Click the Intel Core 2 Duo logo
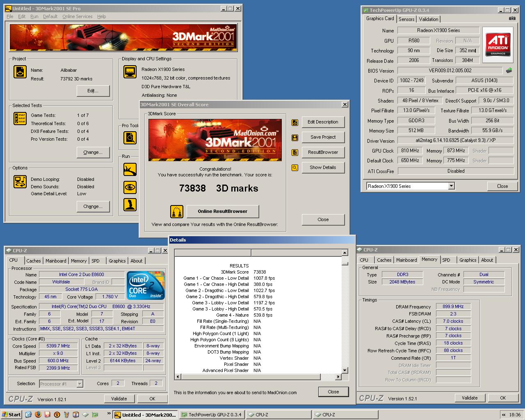The image size is (525, 420). (146, 285)
